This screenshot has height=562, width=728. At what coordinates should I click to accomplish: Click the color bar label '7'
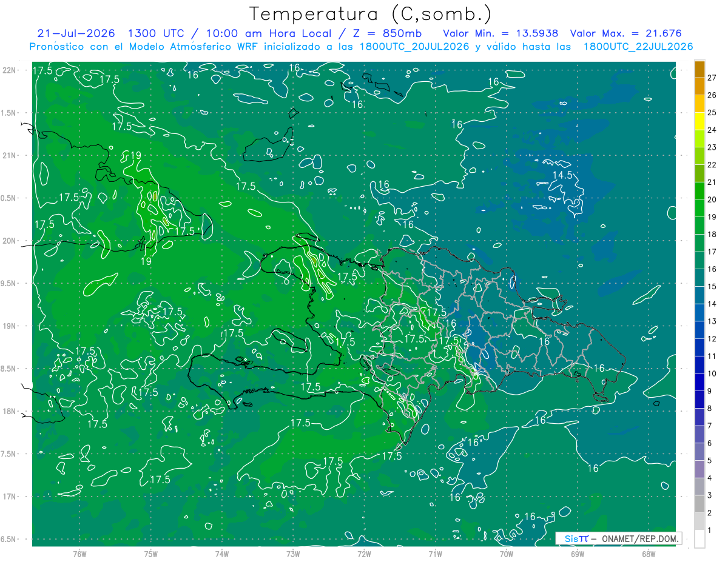tap(710, 426)
